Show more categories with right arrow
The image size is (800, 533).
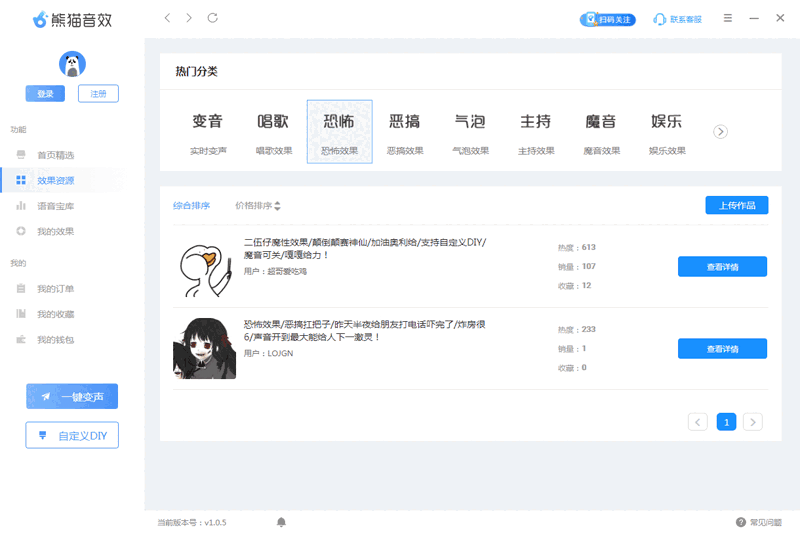point(720,132)
